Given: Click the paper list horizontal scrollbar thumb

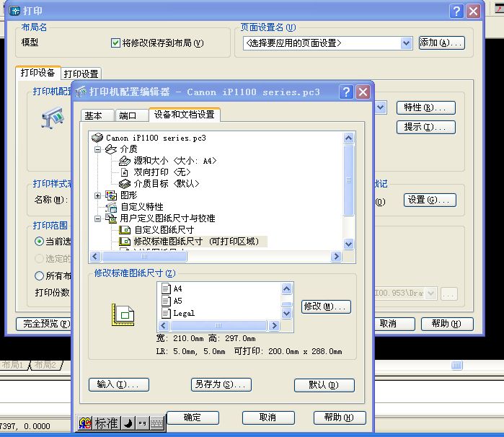Looking at the screenshot, I should point(218,325).
